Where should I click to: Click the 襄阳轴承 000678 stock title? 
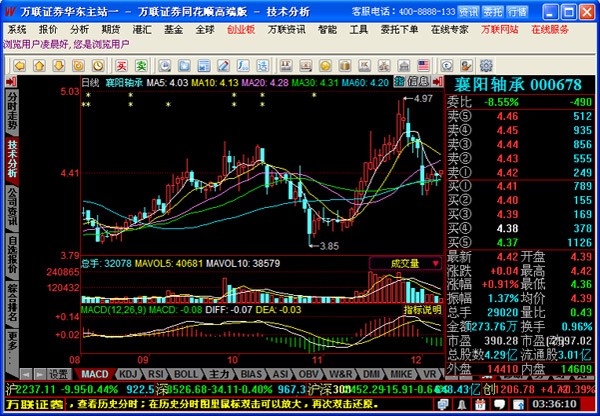[518, 85]
